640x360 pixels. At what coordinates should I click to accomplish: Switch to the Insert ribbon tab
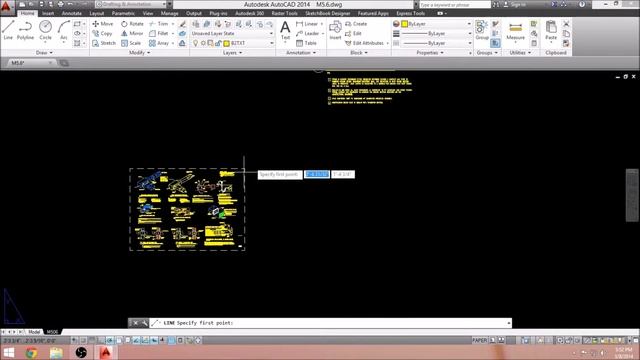pos(48,13)
